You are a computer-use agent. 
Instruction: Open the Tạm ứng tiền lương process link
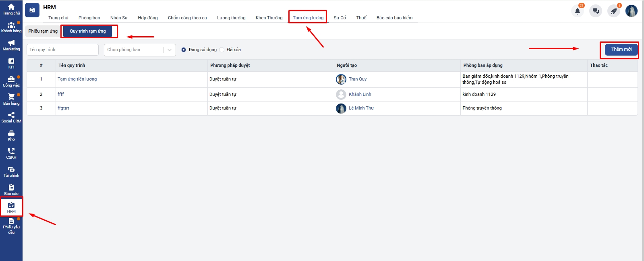[77, 79]
